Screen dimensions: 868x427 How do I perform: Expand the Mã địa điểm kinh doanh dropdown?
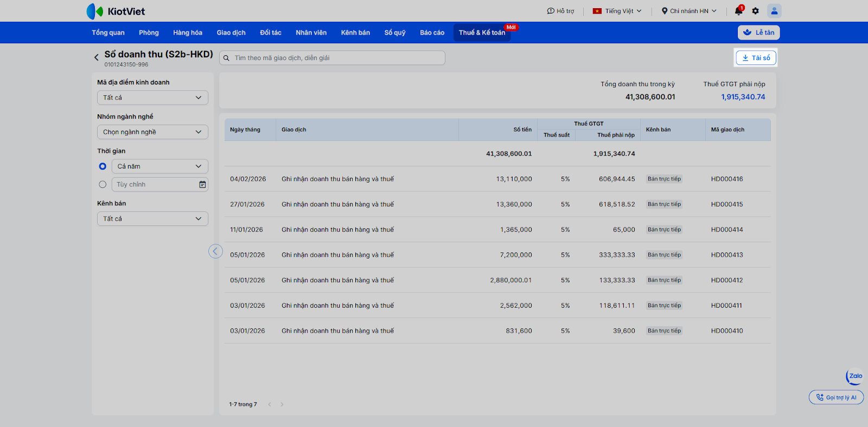pyautogui.click(x=152, y=98)
